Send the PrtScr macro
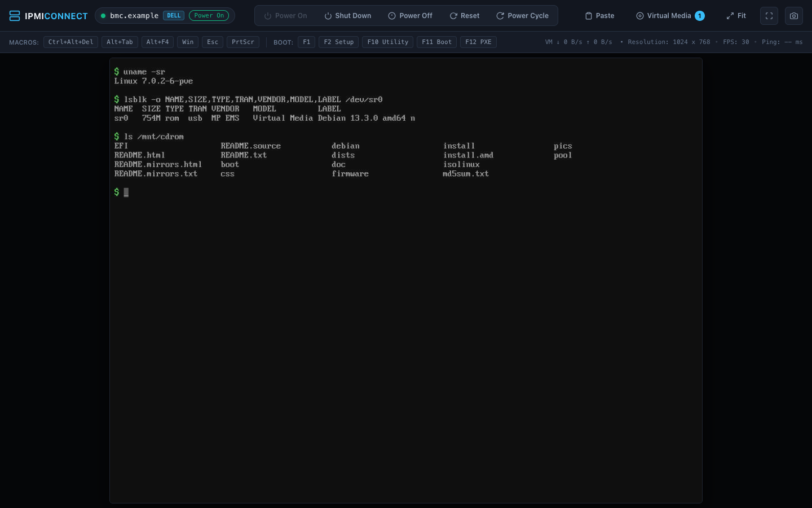The width and height of the screenshot is (812, 508). (x=243, y=42)
